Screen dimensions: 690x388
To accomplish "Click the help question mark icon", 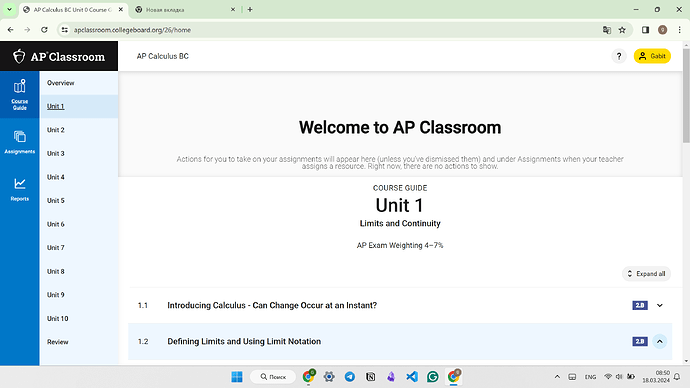I will pos(619,56).
